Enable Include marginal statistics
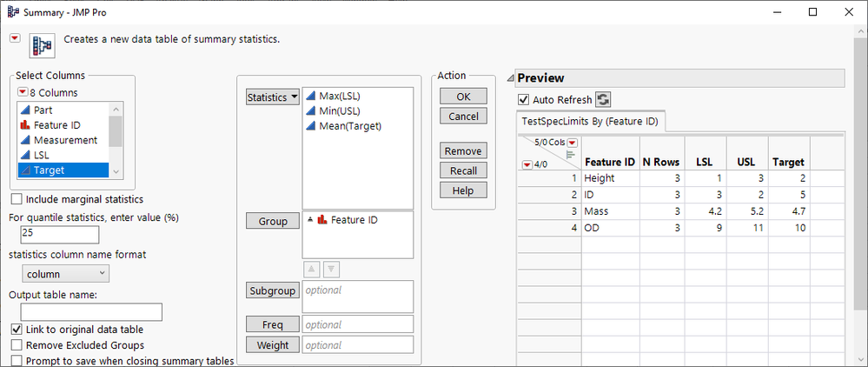Screen dimensions: 868x367 click(17, 199)
